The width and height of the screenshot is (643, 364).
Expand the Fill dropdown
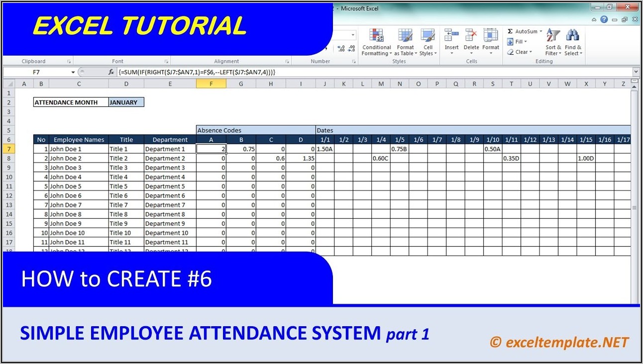pyautogui.click(x=526, y=42)
